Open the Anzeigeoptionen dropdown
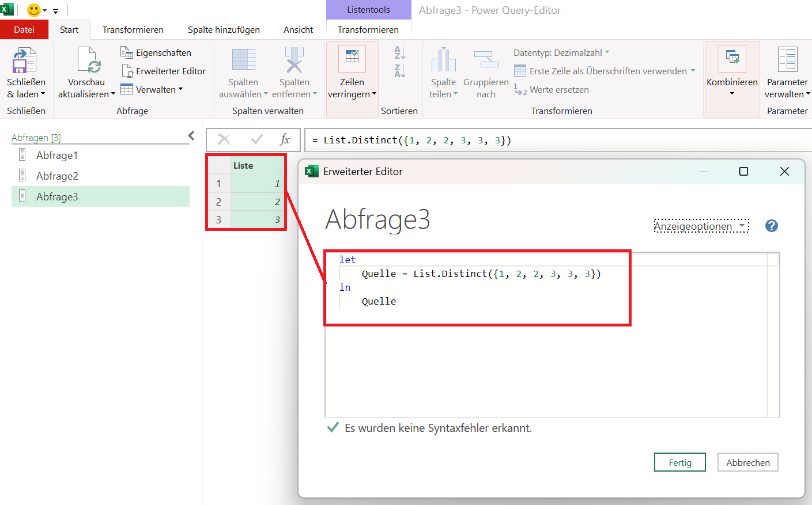The width and height of the screenshot is (812, 505). tap(701, 226)
